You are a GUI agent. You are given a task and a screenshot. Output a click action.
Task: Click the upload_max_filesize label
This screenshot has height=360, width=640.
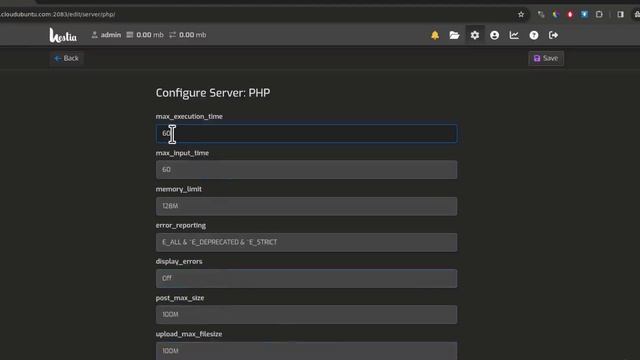pos(189,334)
